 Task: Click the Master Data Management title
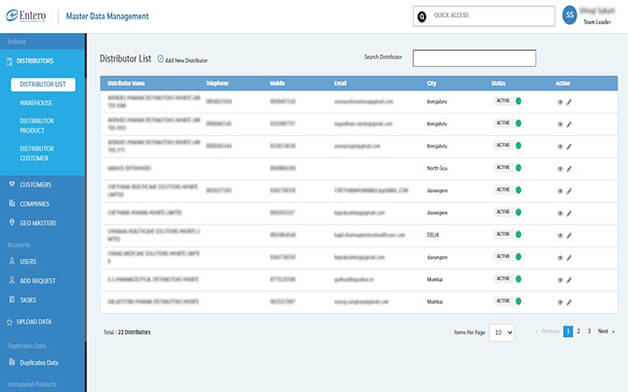click(107, 16)
